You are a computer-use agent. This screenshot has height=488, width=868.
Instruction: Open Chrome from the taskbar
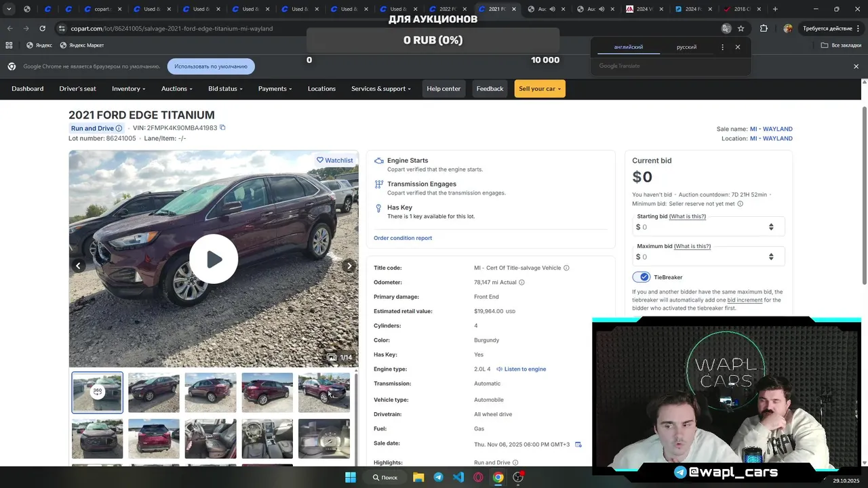(498, 477)
